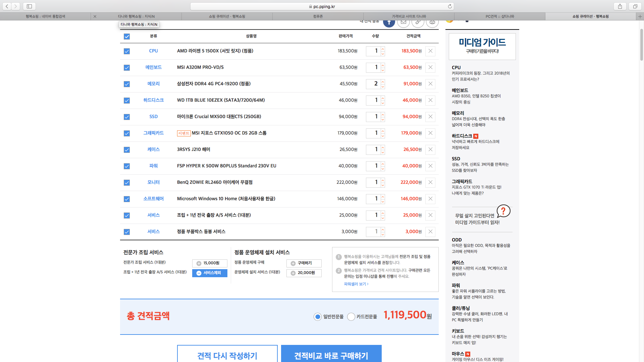This screenshot has height=362, width=644.
Task: Click the 구매하기 button for 정품 운영체제
Action: pos(304,263)
